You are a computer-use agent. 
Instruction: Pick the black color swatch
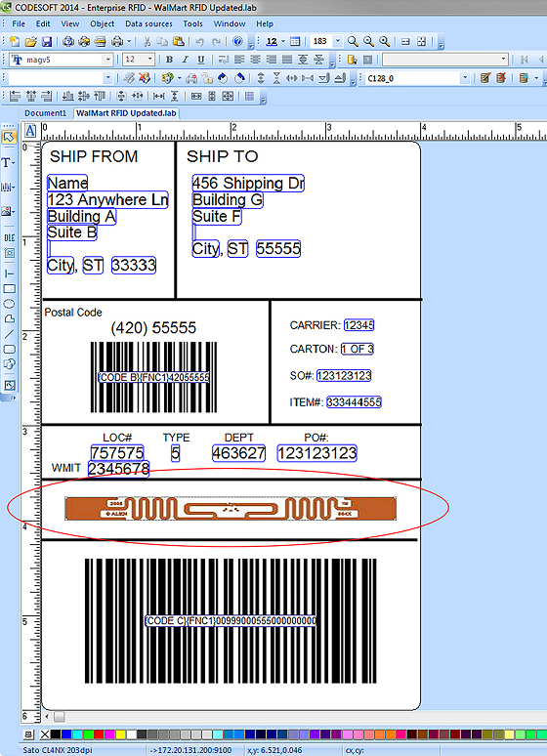point(56,735)
